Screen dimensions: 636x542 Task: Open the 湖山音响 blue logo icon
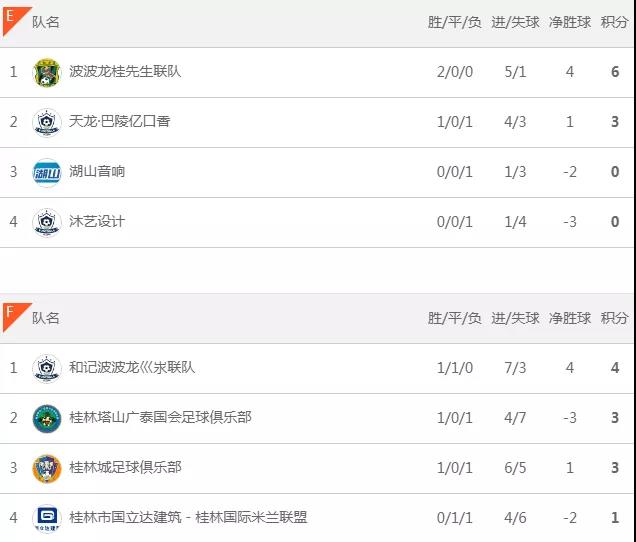47,172
